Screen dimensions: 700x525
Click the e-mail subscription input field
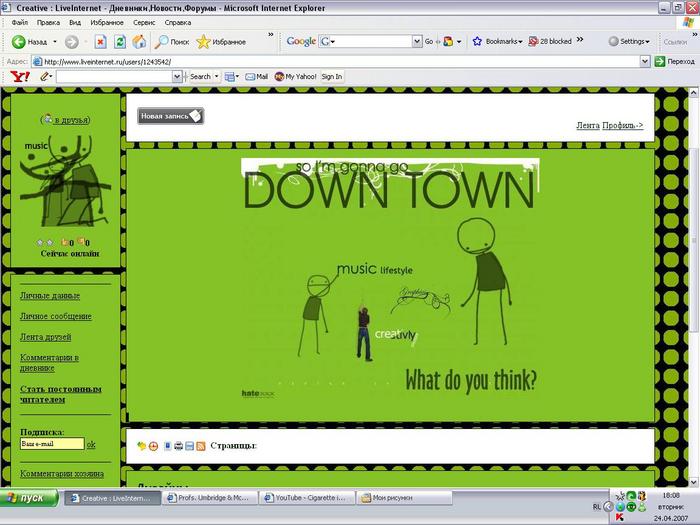tap(51, 443)
